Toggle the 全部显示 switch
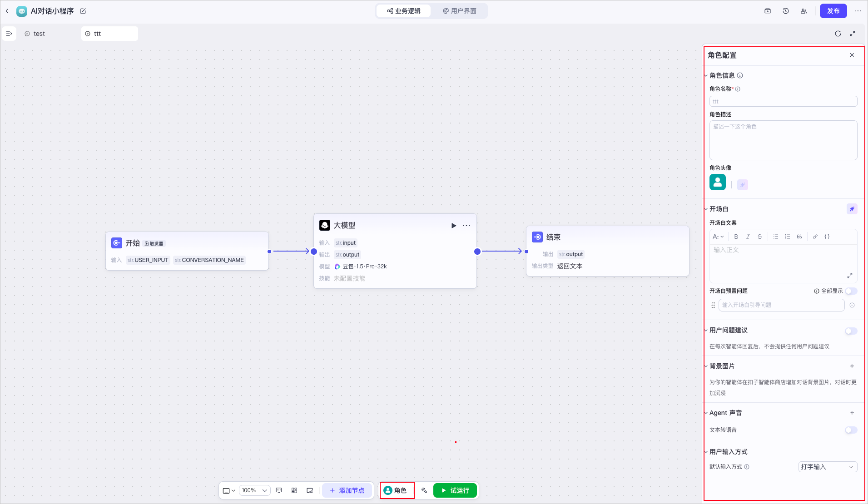The width and height of the screenshot is (868, 504). tap(851, 291)
